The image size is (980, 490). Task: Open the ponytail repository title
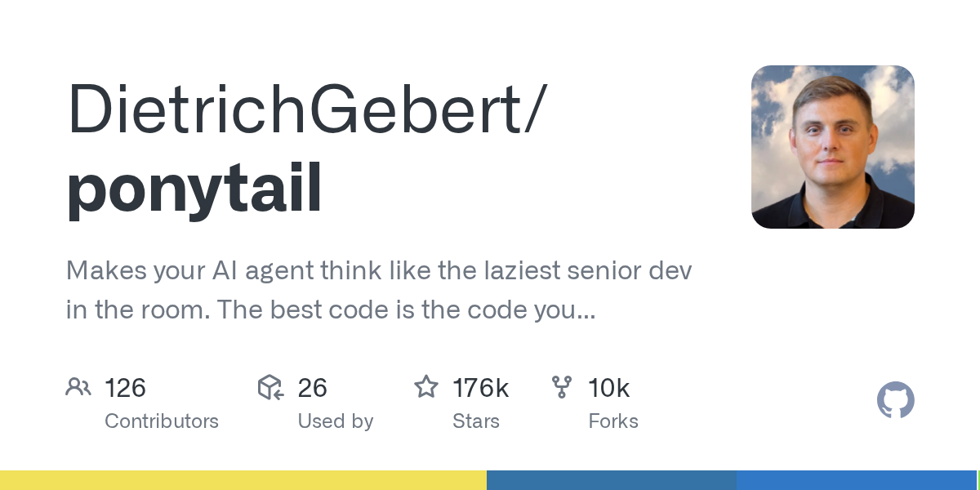pyautogui.click(x=194, y=187)
